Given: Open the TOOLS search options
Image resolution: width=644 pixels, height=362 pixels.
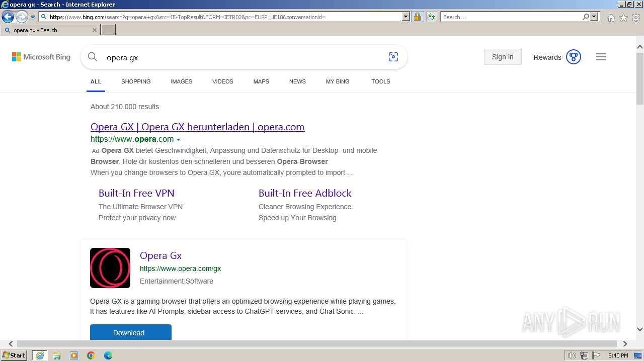Looking at the screenshot, I should click(x=381, y=81).
